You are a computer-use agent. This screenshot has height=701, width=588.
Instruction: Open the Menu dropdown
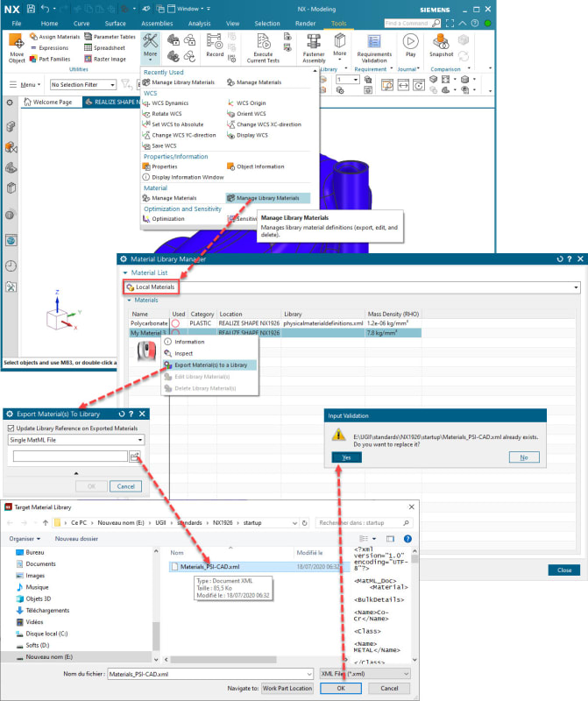point(25,84)
